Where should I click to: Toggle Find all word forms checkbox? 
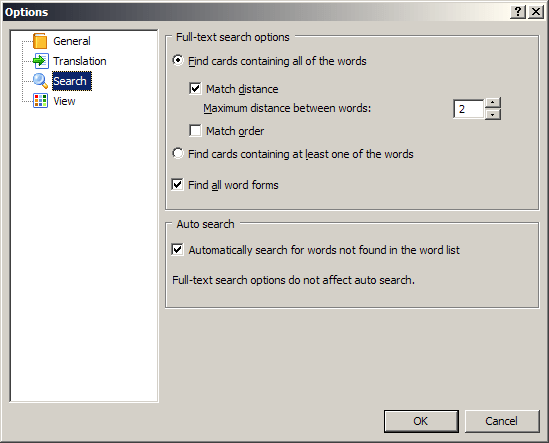178,184
